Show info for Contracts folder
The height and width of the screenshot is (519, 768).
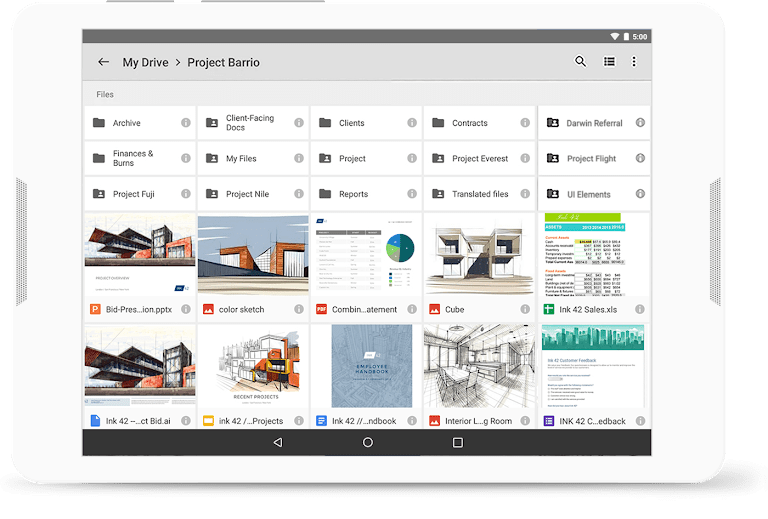[525, 122]
